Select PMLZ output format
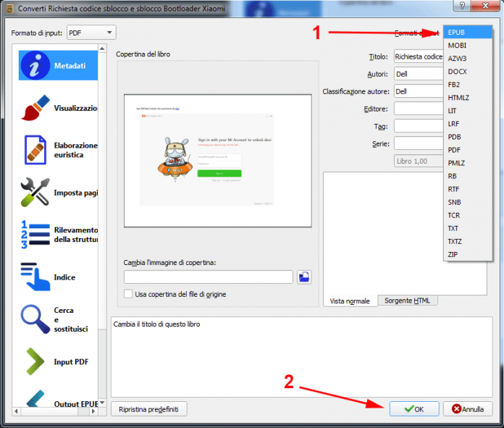Viewport: 504px width, 428px height. [x=468, y=163]
